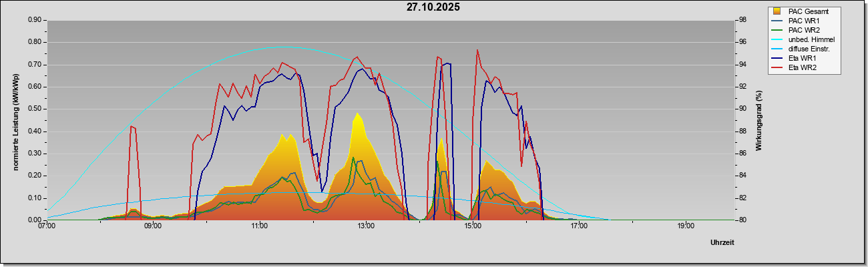Click the 0.50 value on left axis
This screenshot has height=267, width=868.
click(x=35, y=109)
